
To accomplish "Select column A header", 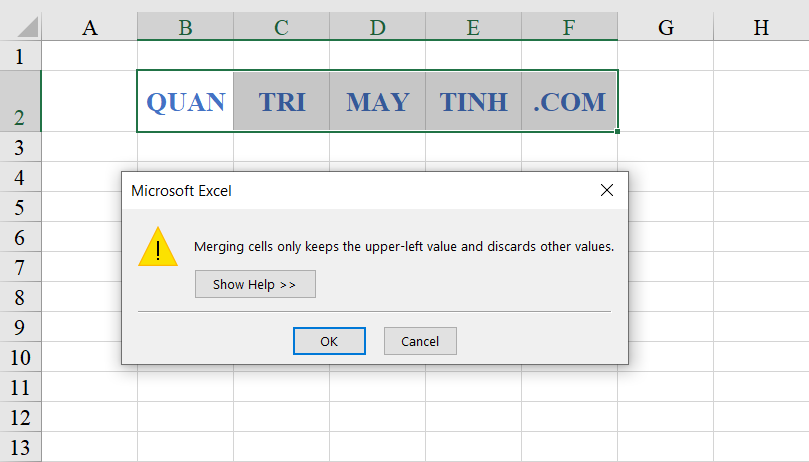I will [89, 27].
